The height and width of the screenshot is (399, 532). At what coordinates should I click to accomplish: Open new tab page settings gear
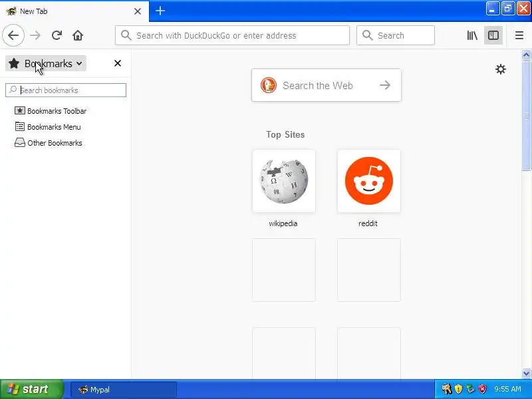coord(501,69)
